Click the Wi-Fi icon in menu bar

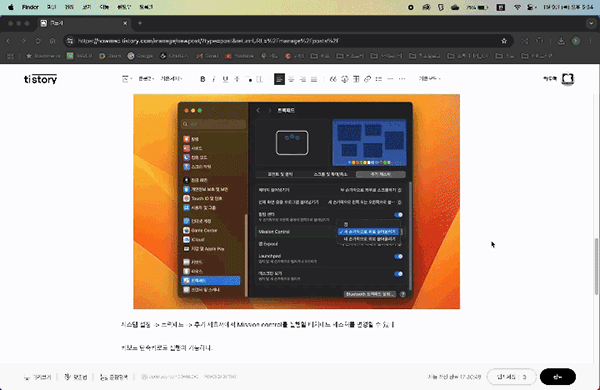tap(517, 7)
